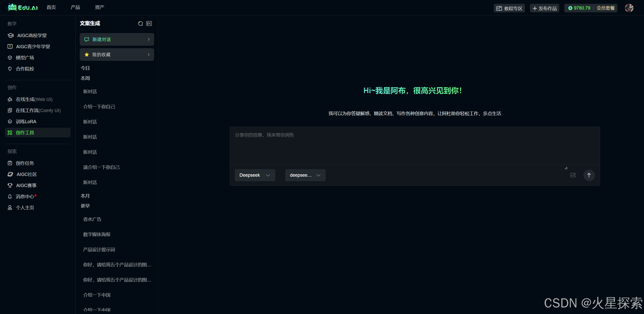Viewport: 644px width, 314px height.
Task: Collapse the 文案生成 sidebar panel
Action: [149, 23]
